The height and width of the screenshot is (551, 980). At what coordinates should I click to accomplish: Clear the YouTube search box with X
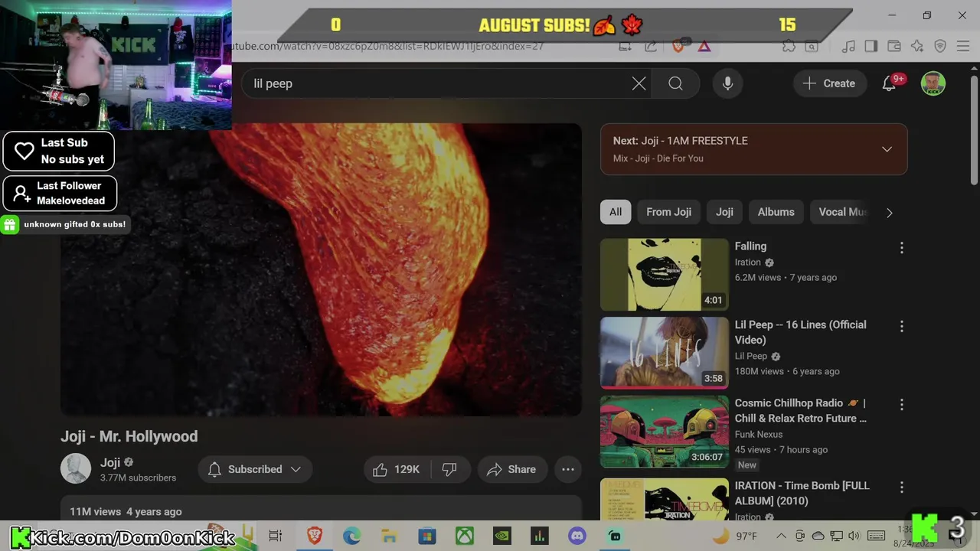639,83
